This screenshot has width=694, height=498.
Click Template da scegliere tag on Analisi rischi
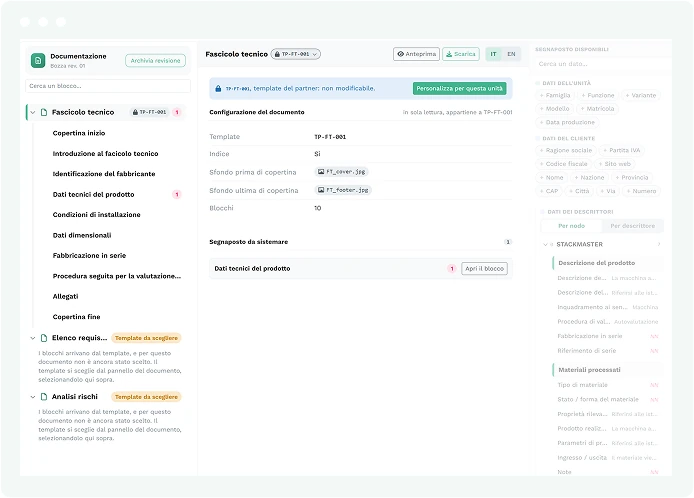point(146,397)
